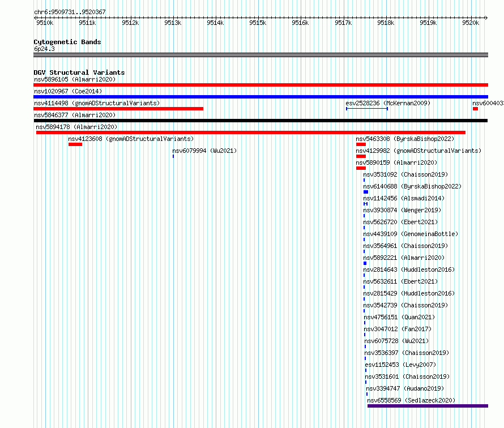
Task: Click the 9515k ruler tick label
Action: pyautogui.click(x=258, y=23)
